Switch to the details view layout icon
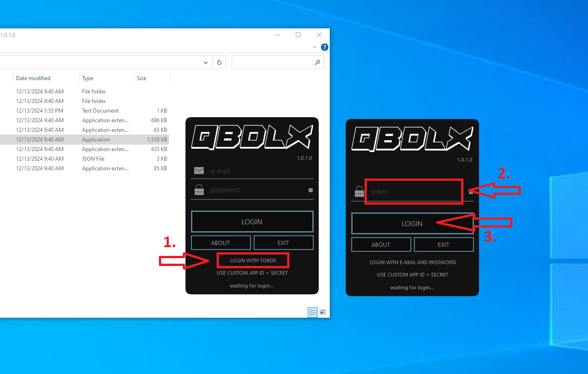 tap(313, 312)
